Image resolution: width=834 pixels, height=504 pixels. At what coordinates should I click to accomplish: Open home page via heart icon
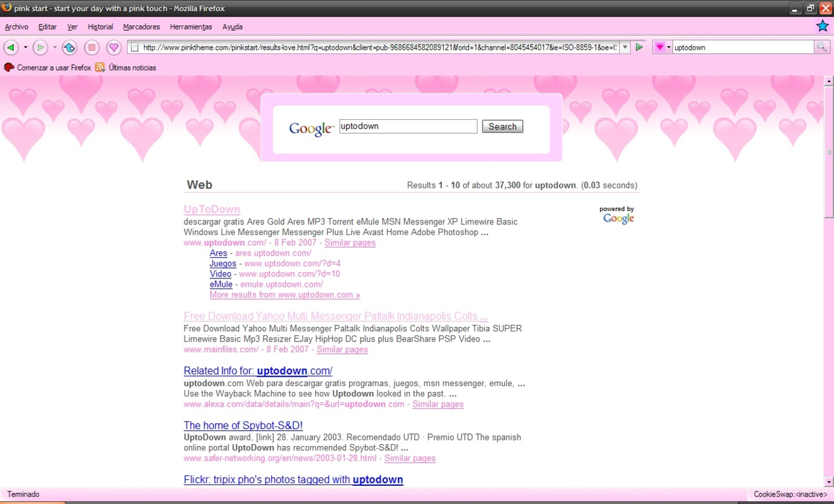tap(113, 47)
